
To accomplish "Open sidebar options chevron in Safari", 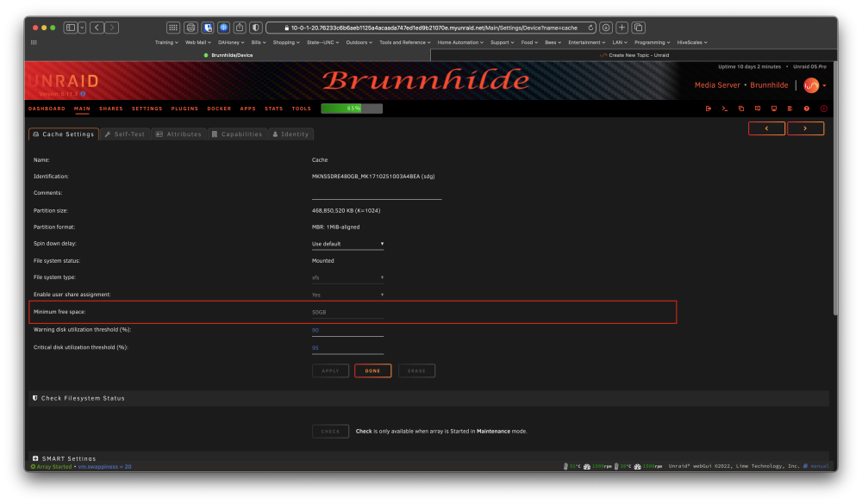I will click(x=82, y=28).
